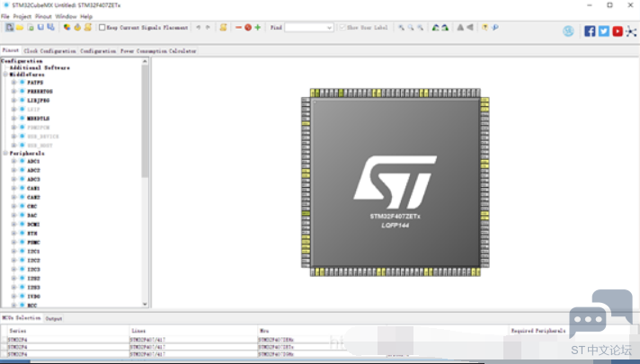Click the red minus icon in toolbar
This screenshot has height=364, width=640.
[239, 27]
